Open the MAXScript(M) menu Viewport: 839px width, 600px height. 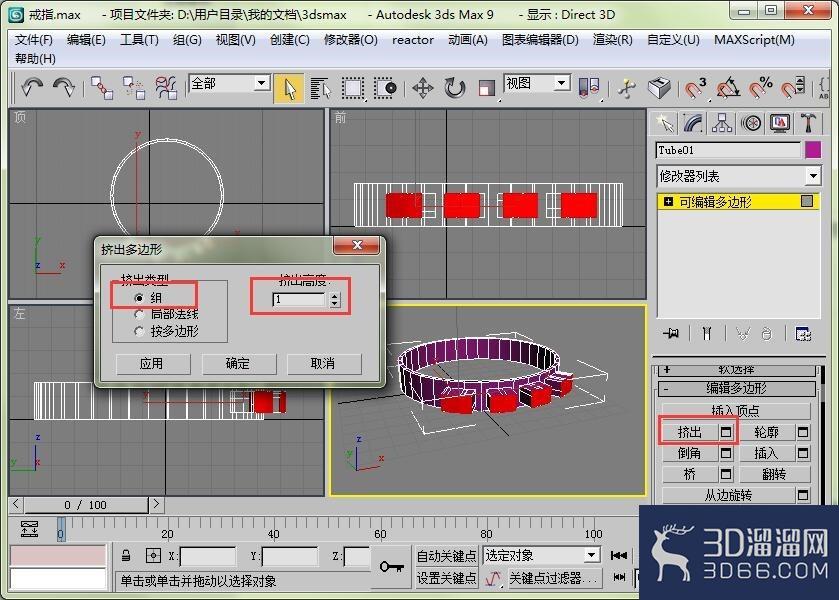[754, 40]
